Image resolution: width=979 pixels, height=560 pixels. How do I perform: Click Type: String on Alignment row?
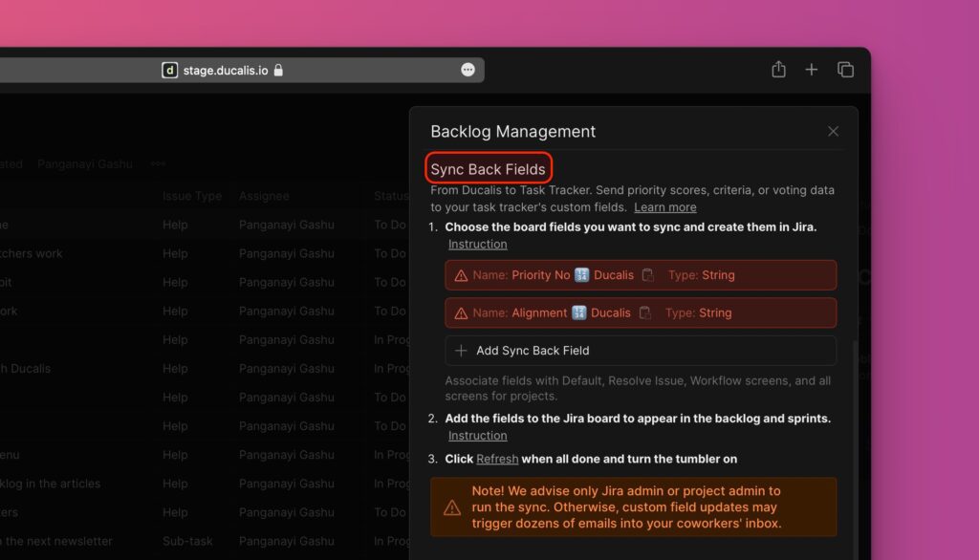point(698,312)
